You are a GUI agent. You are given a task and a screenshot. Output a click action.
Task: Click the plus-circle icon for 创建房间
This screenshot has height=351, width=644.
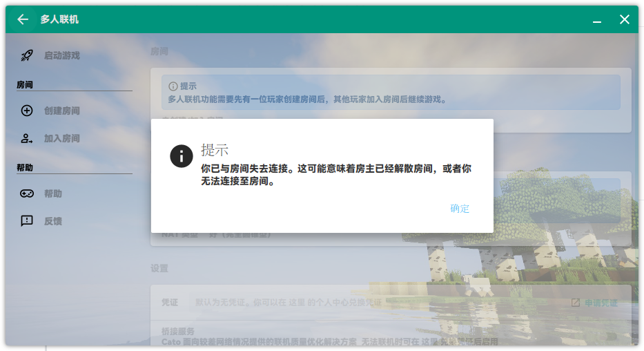(x=27, y=111)
